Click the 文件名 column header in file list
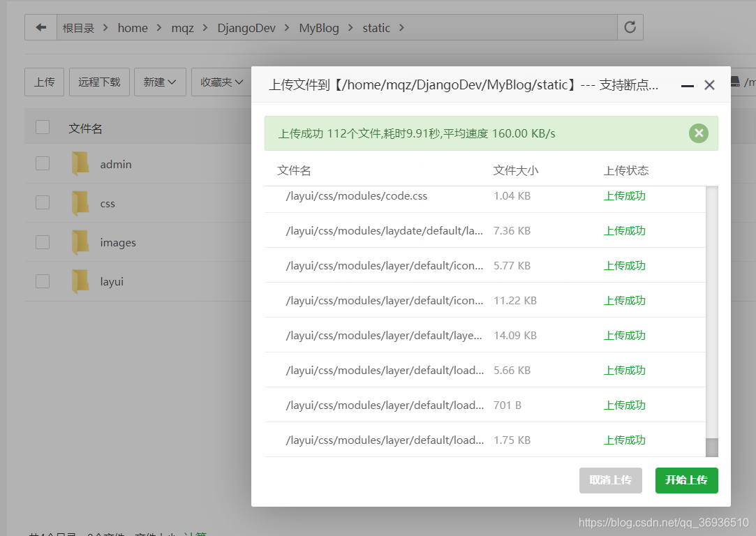 (x=85, y=128)
